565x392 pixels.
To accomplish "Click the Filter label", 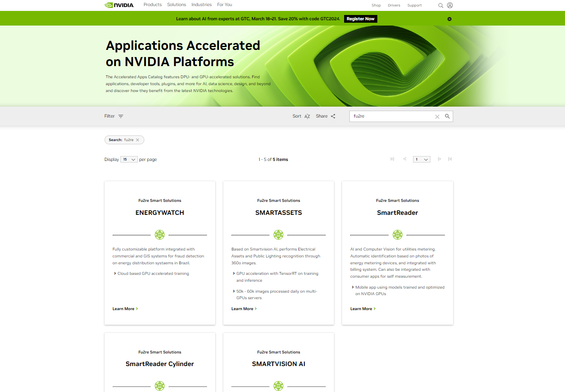I will click(109, 116).
